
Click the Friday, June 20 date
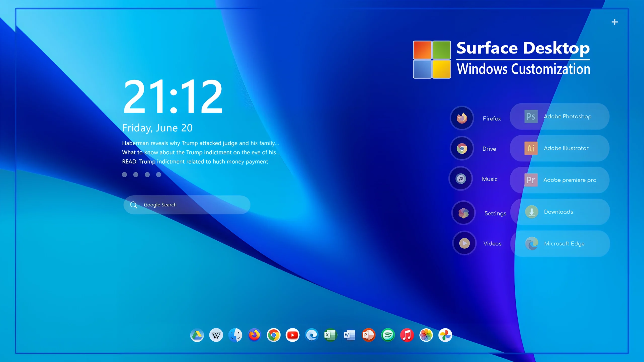(x=157, y=128)
